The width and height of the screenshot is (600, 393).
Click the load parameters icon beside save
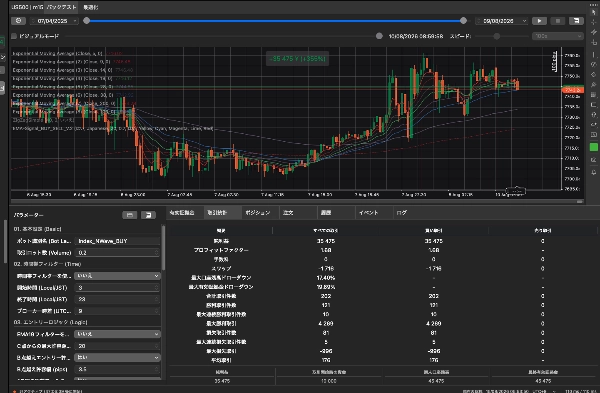[x=148, y=215]
